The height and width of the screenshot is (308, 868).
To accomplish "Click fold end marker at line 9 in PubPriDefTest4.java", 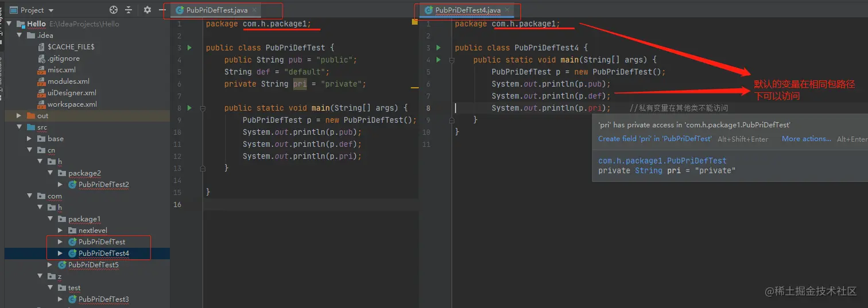I will [452, 120].
